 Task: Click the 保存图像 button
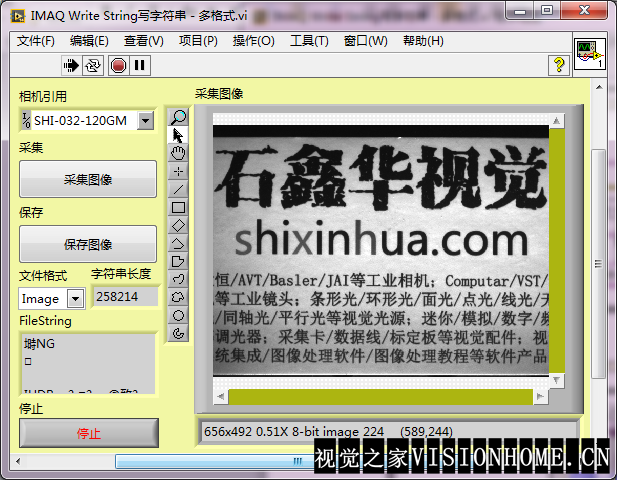coord(88,244)
